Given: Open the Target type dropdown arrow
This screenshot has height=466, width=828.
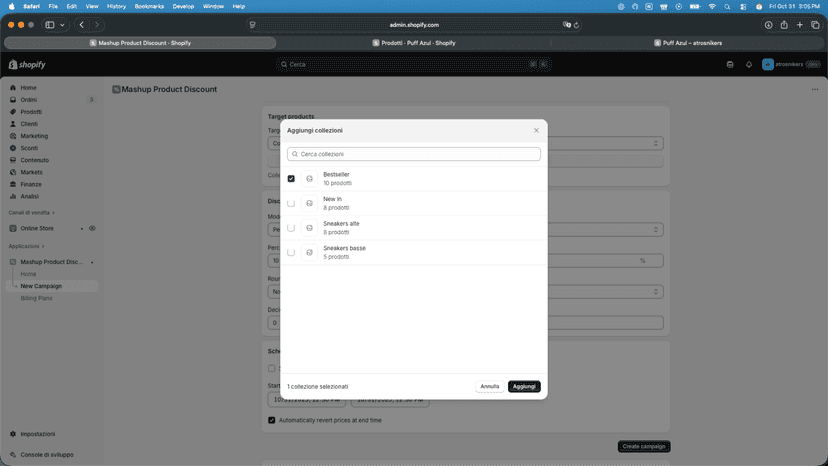Looking at the screenshot, I should point(656,143).
